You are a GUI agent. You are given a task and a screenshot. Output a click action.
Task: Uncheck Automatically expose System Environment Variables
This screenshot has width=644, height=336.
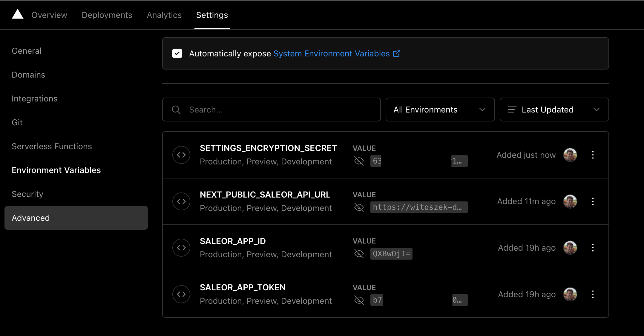coord(177,53)
